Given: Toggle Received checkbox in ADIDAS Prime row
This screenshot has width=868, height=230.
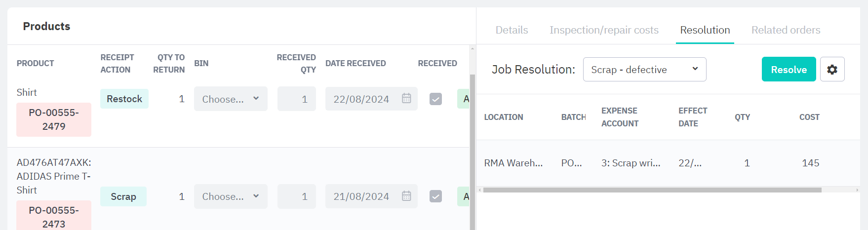Looking at the screenshot, I should click(435, 196).
